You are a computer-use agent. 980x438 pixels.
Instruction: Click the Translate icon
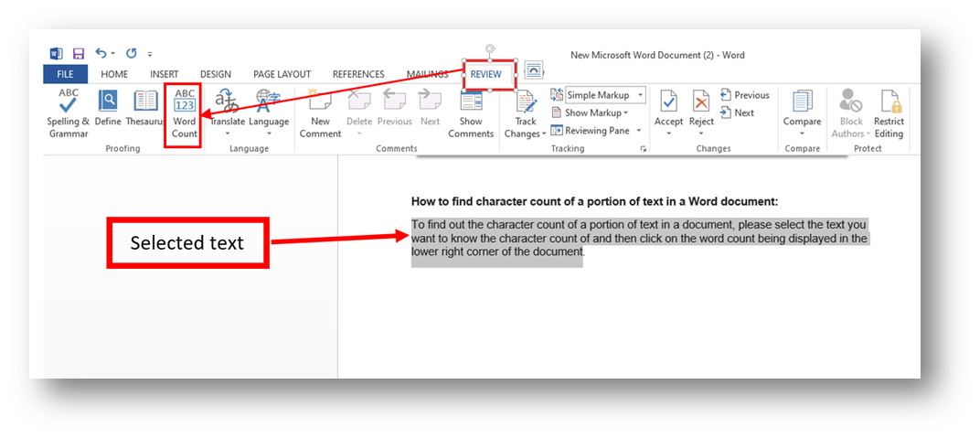(x=226, y=100)
